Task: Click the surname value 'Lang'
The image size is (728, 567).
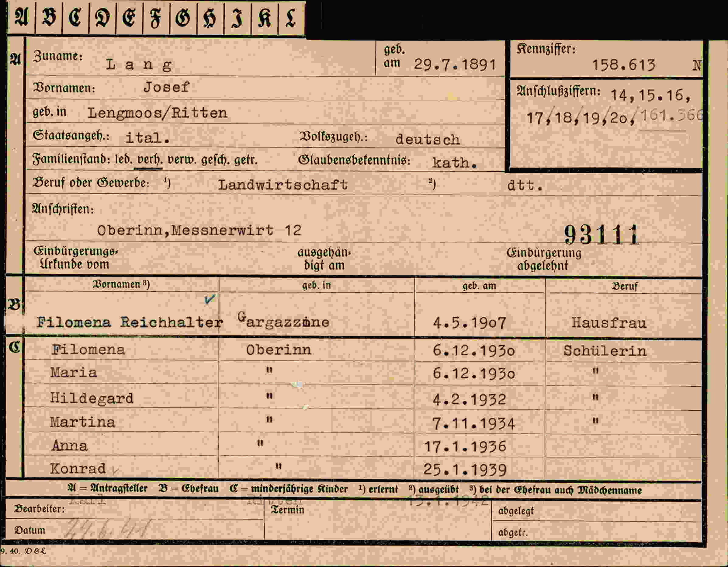Action: (x=139, y=65)
